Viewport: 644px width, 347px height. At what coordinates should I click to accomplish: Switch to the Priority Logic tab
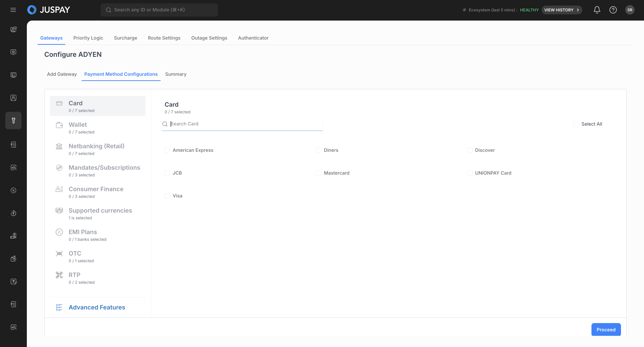88,38
